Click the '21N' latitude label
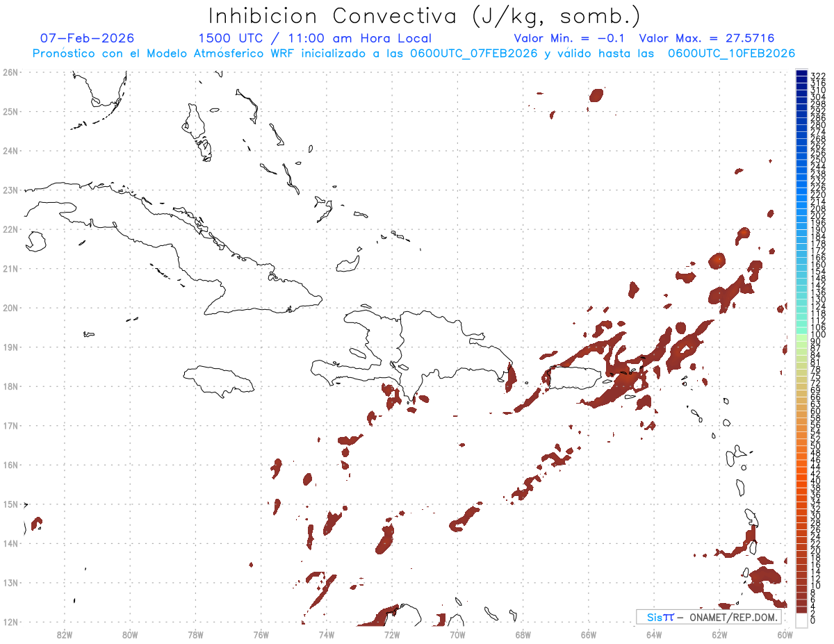This screenshot has width=834, height=644. pos(10,268)
